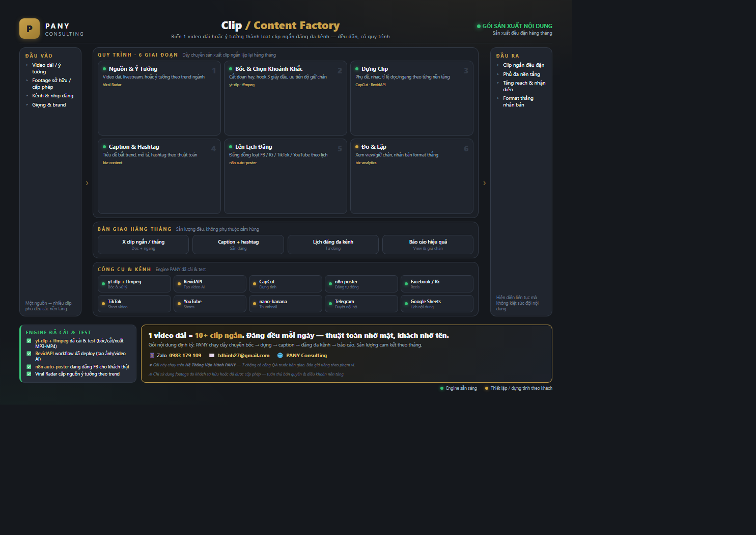Click the TikTok Short video chip
The width and height of the screenshot is (756, 535).
coord(134,304)
